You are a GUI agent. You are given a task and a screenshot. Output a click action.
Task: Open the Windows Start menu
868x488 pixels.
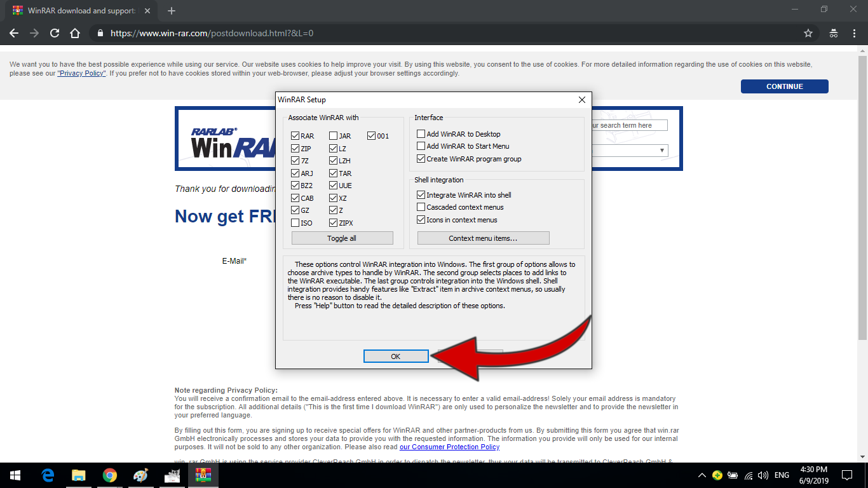(15, 475)
